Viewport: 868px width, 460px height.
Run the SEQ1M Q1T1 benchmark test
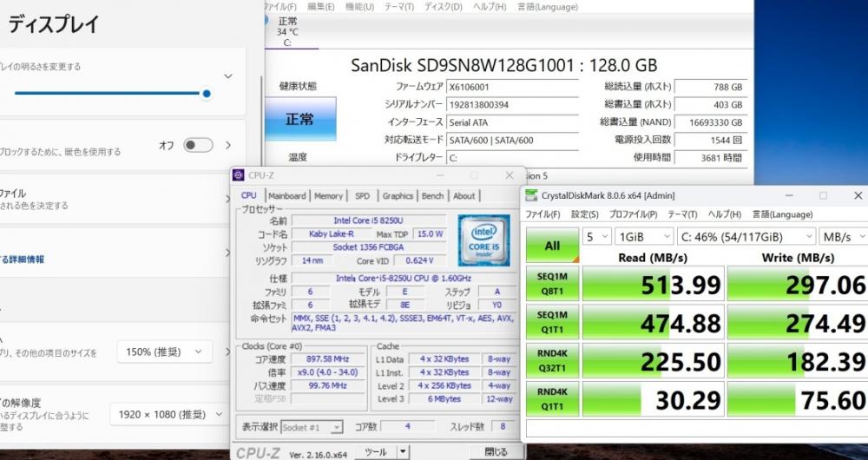[552, 322]
